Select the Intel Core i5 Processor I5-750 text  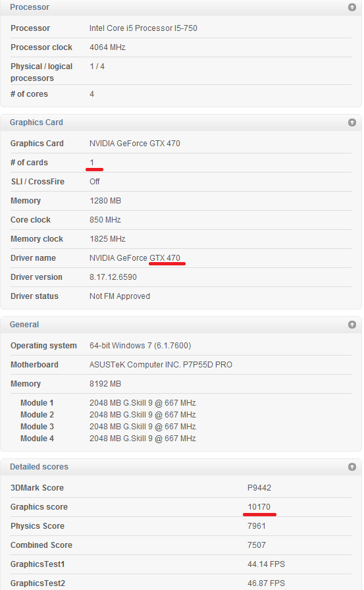click(x=143, y=28)
